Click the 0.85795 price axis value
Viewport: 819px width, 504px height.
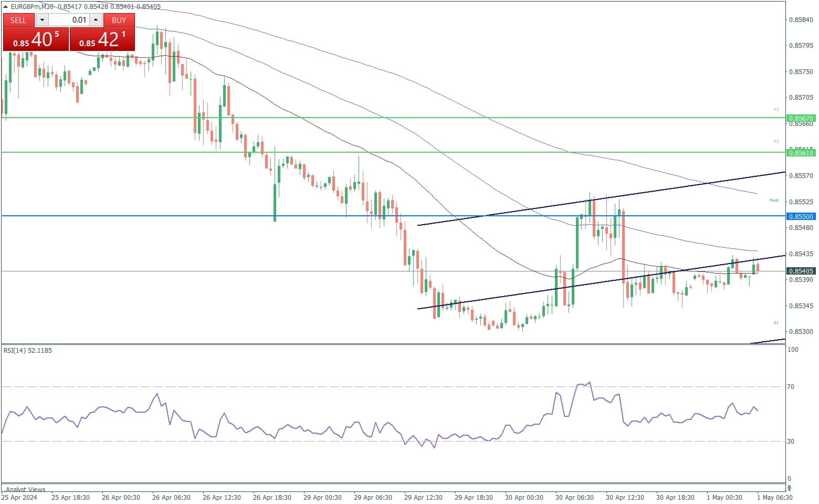[x=801, y=46]
